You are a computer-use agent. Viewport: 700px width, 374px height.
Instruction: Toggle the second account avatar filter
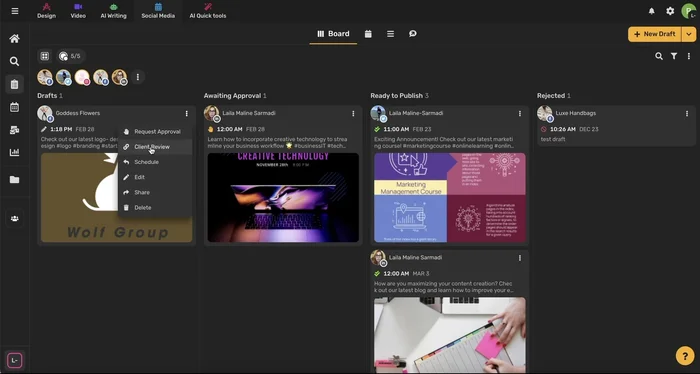click(x=64, y=77)
